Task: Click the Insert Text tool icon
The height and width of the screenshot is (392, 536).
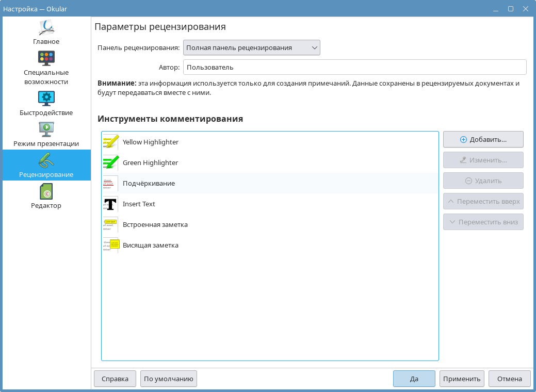Action: click(x=111, y=204)
